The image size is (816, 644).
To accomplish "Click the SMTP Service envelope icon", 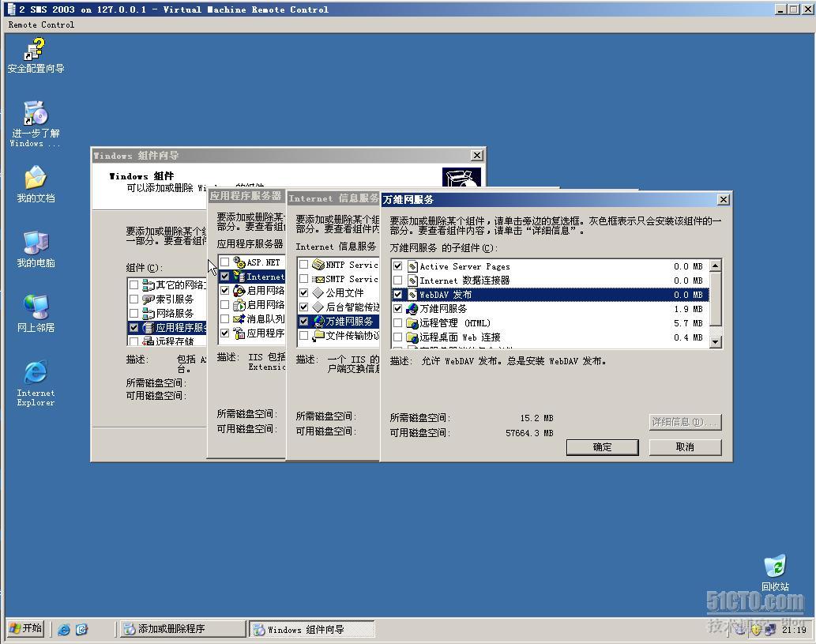I will pos(318,279).
